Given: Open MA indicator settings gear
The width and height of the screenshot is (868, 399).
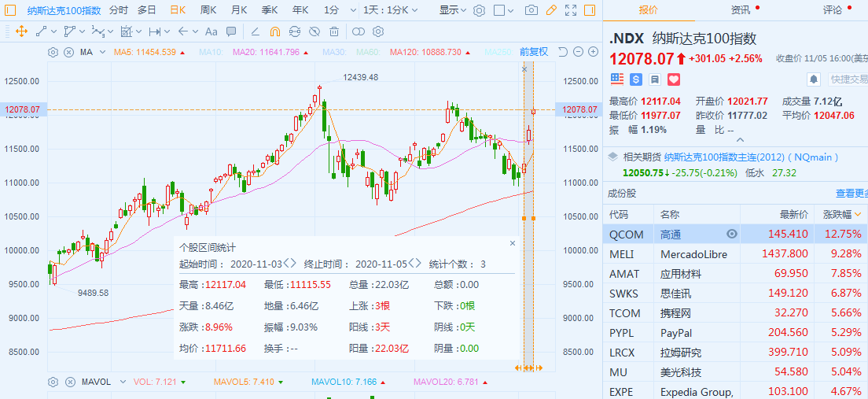Looking at the screenshot, I should [53, 53].
